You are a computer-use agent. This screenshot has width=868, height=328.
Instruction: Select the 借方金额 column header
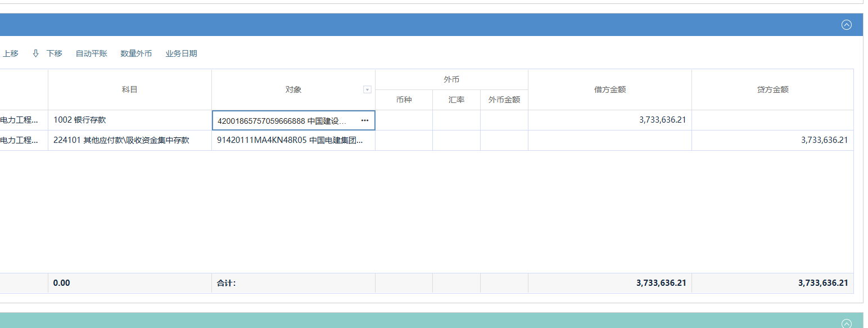[x=609, y=89]
